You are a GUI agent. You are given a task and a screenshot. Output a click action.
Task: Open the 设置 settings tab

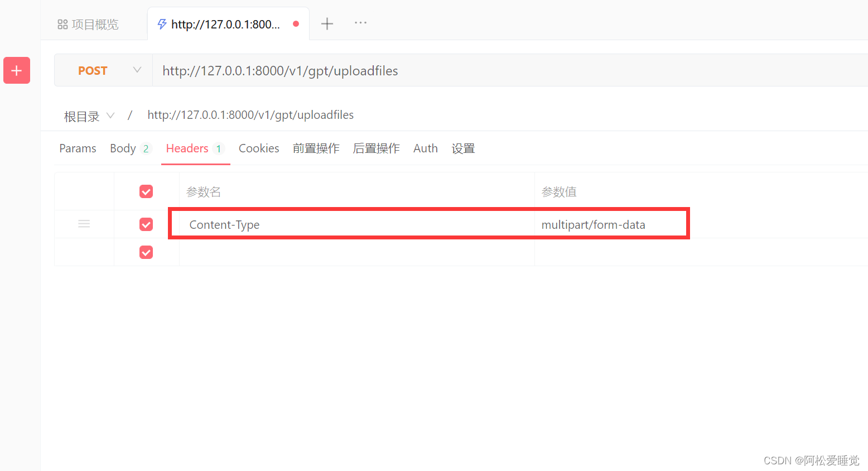tap(463, 148)
